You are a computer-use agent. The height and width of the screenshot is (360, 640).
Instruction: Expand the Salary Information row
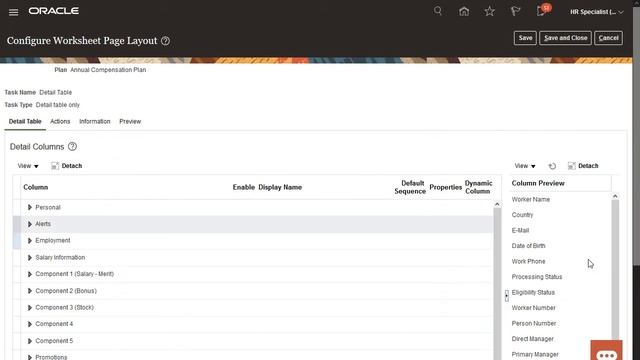(x=29, y=258)
